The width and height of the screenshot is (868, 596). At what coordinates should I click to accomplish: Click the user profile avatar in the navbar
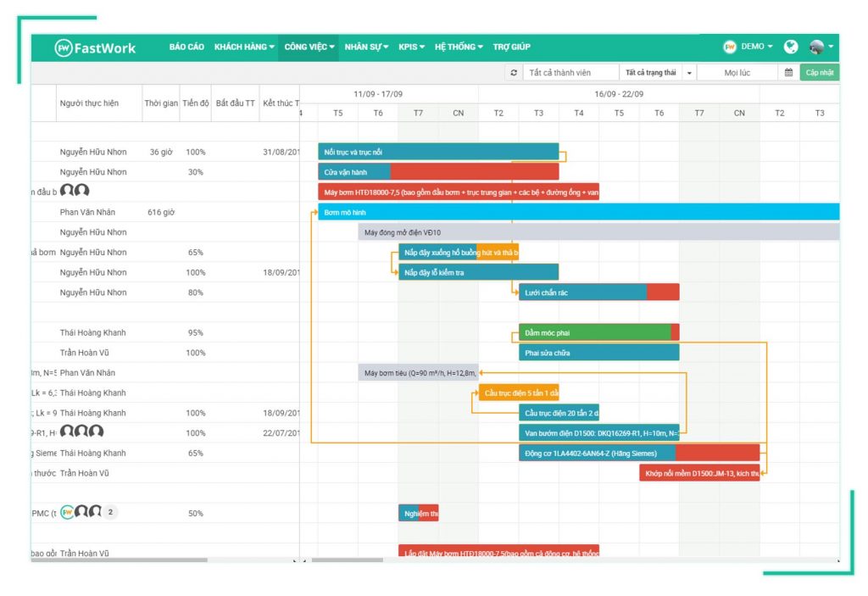coord(816,47)
